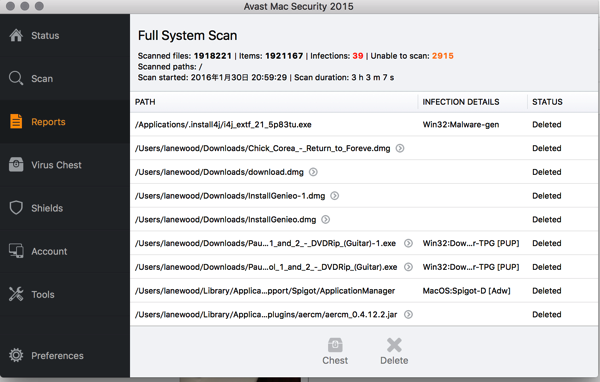The height and width of the screenshot is (382, 600).
Task: Click the Tools wrench icon
Action: pos(16,294)
